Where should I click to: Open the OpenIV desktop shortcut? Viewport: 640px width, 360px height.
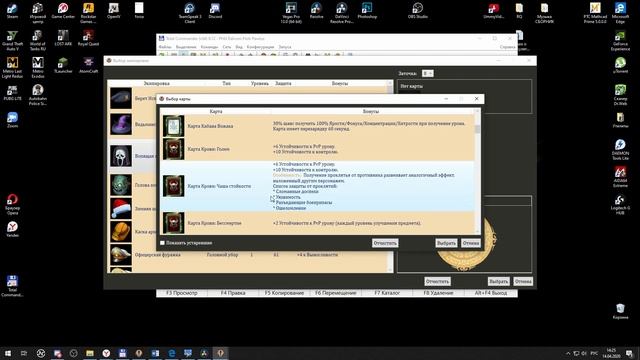point(113,11)
